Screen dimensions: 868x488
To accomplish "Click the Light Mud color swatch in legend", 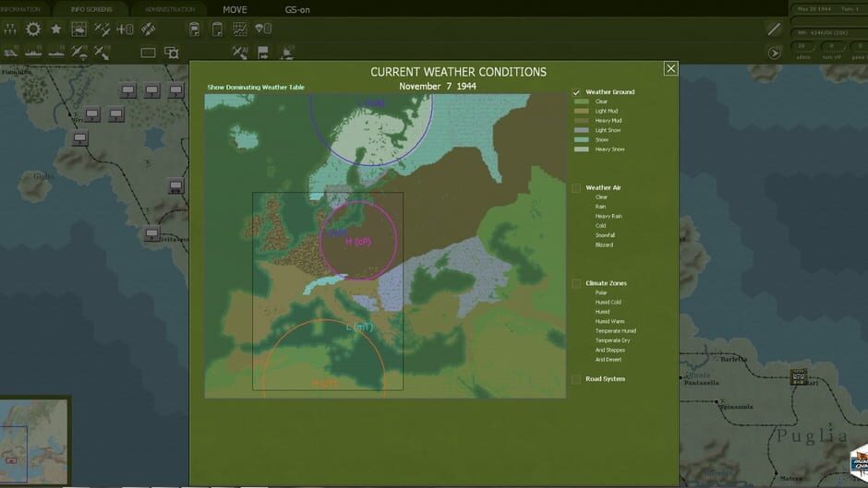I will tap(581, 111).
